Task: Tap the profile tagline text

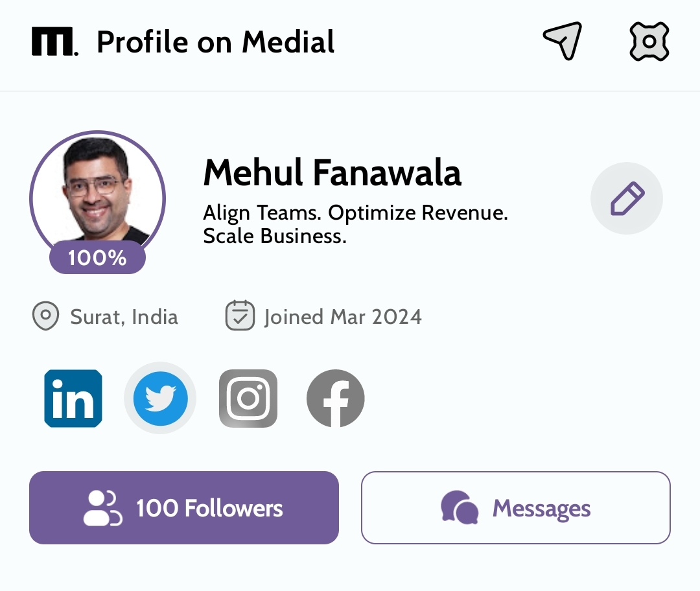Action: (355, 224)
